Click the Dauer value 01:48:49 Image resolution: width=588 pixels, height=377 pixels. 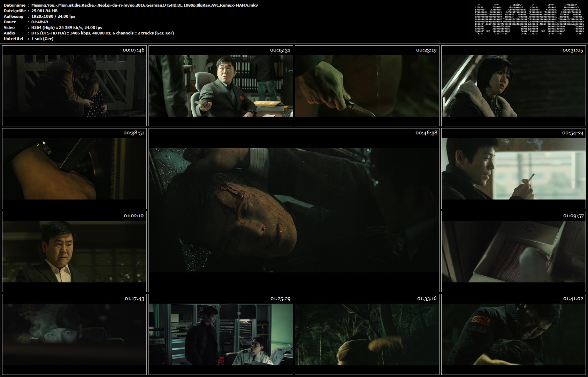tap(40, 22)
